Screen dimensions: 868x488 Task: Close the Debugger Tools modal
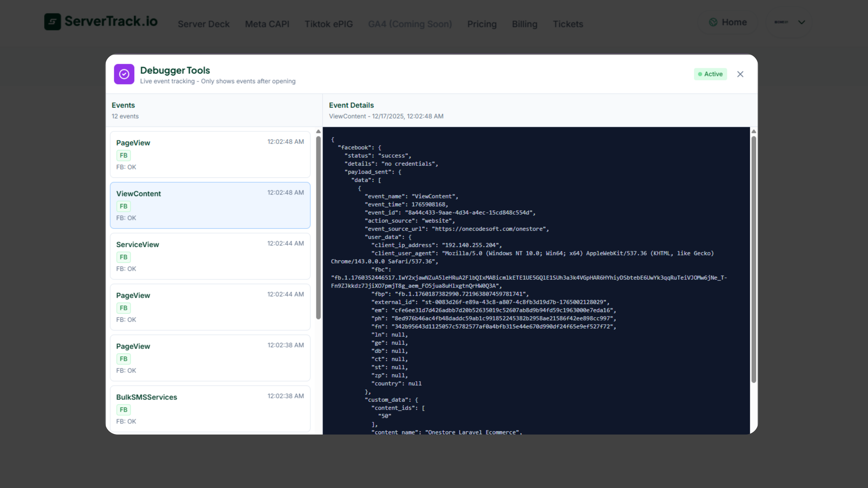tap(740, 74)
